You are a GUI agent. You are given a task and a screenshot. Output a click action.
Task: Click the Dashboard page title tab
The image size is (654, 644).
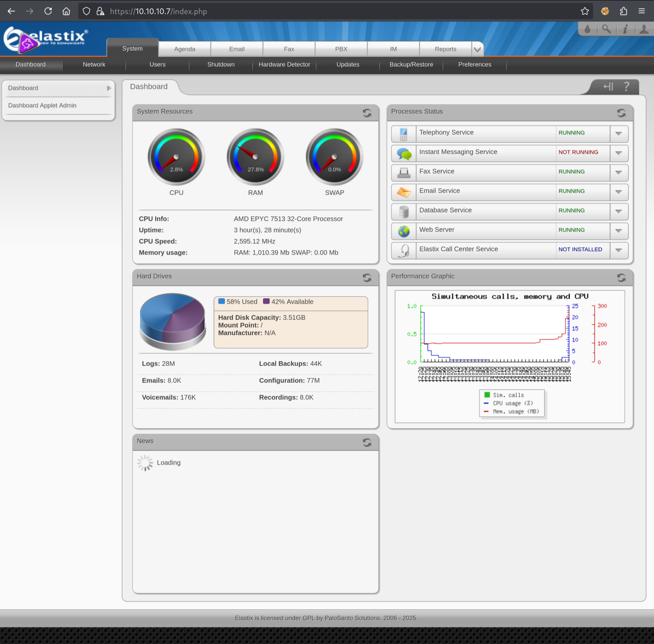click(x=149, y=87)
